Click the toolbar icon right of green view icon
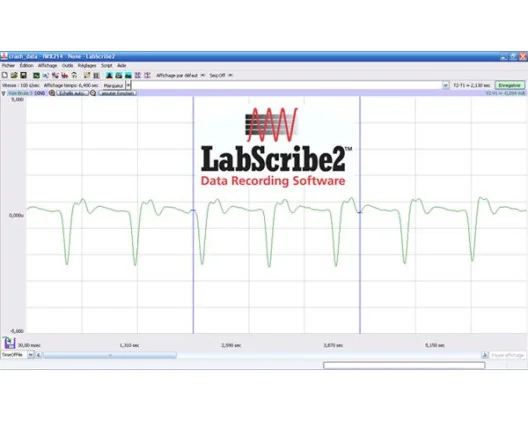Screen dimensions: 528x422 (x=45, y=75)
